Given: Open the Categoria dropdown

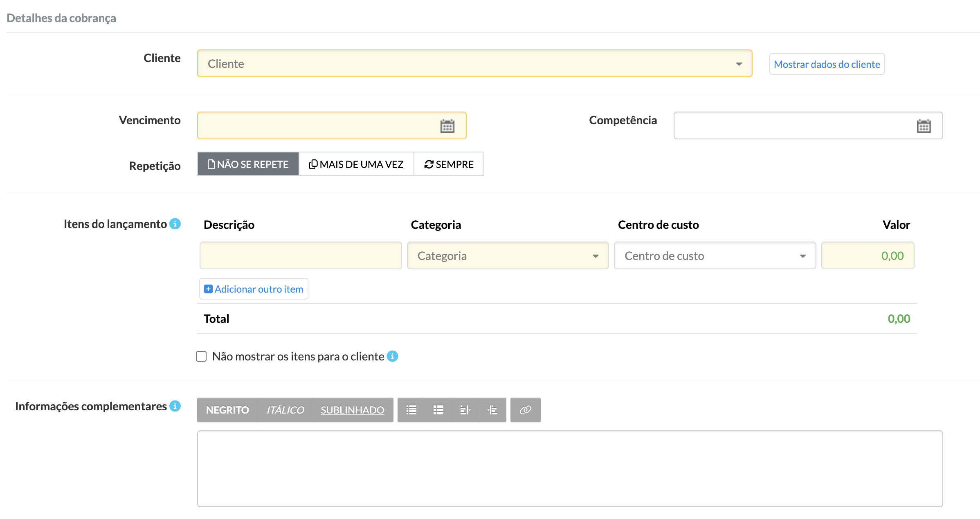Looking at the screenshot, I should pyautogui.click(x=508, y=256).
